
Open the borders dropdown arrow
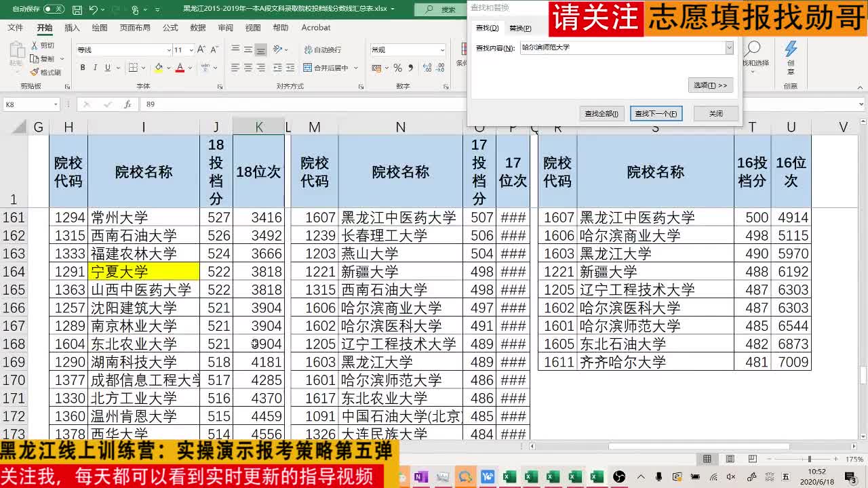[143, 68]
